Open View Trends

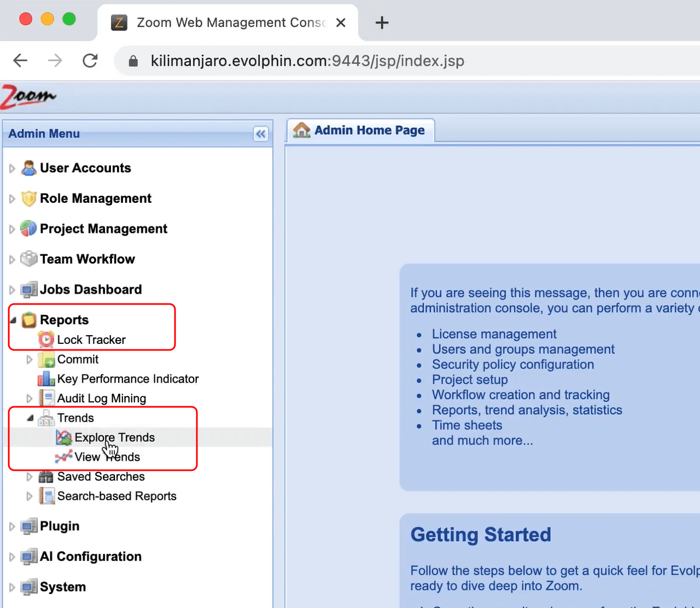point(107,457)
